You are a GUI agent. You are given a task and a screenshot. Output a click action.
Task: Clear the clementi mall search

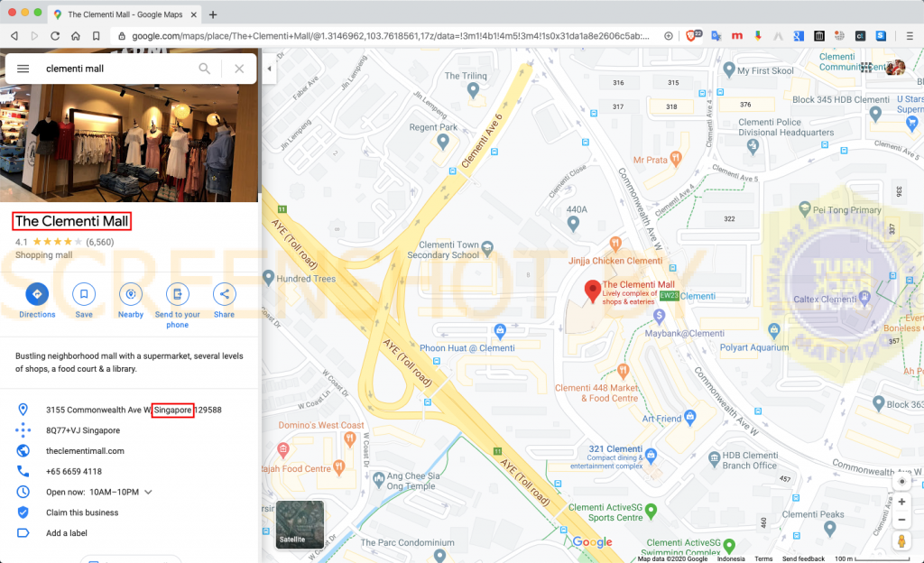(239, 69)
